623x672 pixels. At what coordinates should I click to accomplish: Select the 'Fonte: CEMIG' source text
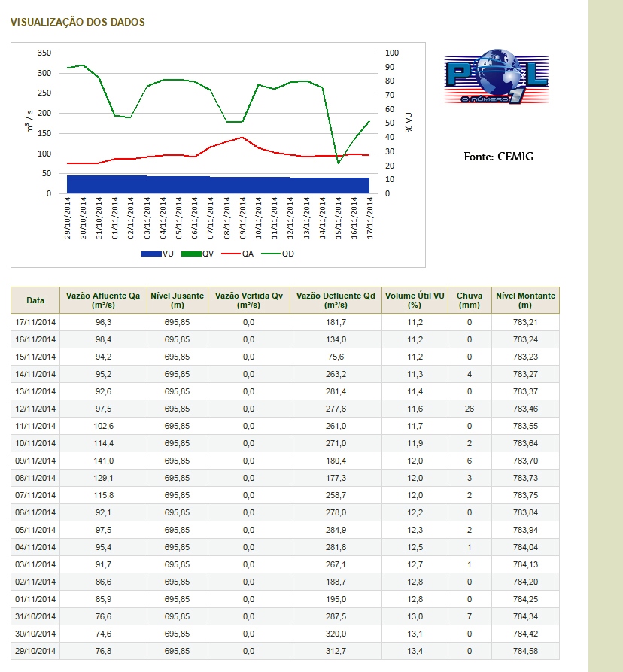498,157
